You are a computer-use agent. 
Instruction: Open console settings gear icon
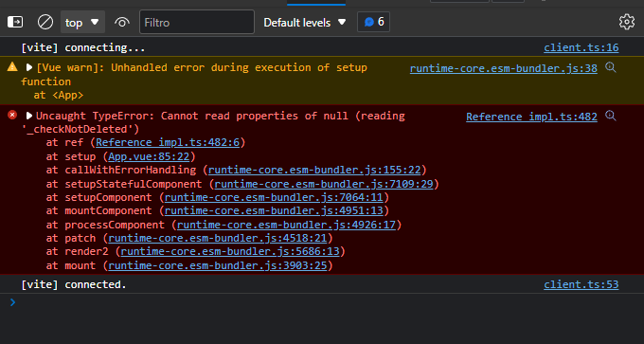pyautogui.click(x=627, y=22)
